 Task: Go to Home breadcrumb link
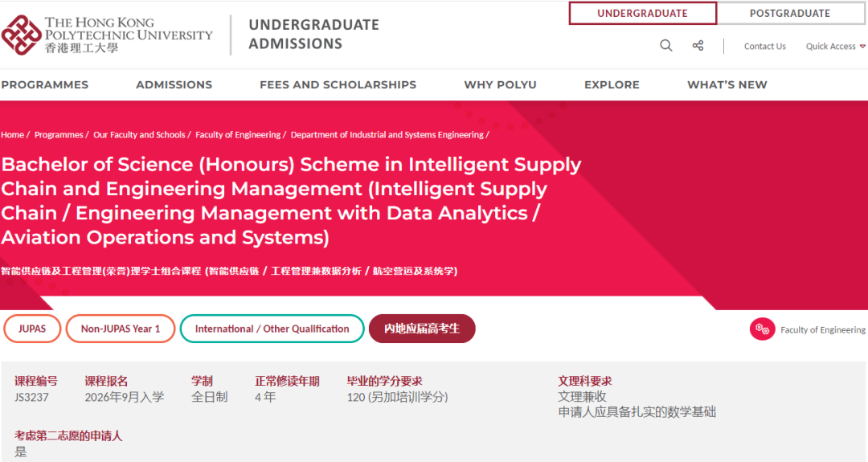pyautogui.click(x=12, y=135)
